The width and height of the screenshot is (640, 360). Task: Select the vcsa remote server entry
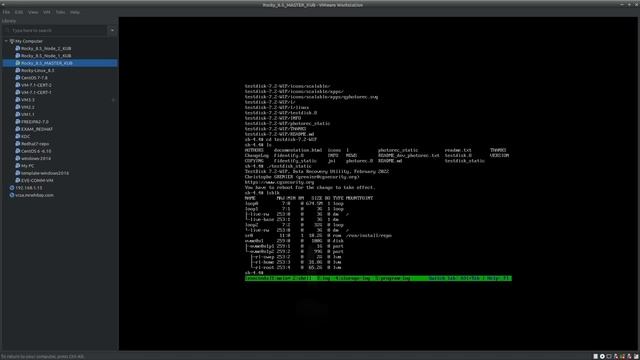(x=34, y=195)
